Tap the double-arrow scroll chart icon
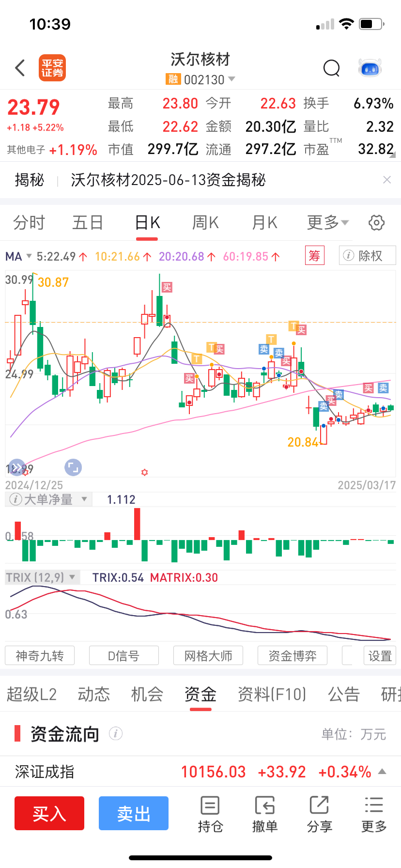This screenshot has width=401, height=868. coord(16,467)
